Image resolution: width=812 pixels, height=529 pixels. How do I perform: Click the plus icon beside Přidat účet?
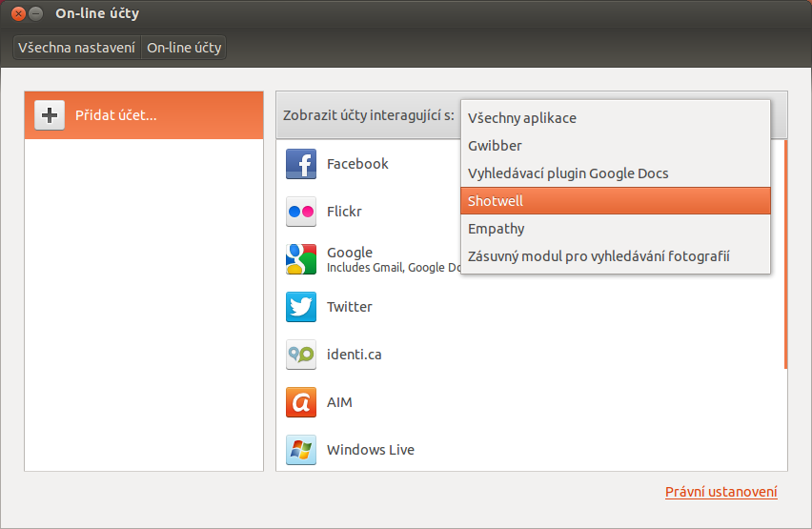click(x=50, y=115)
